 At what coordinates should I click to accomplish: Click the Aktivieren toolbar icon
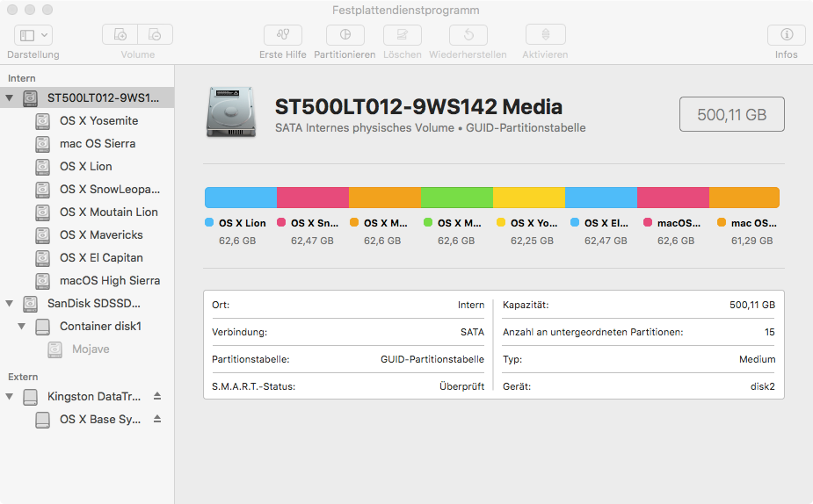(546, 35)
